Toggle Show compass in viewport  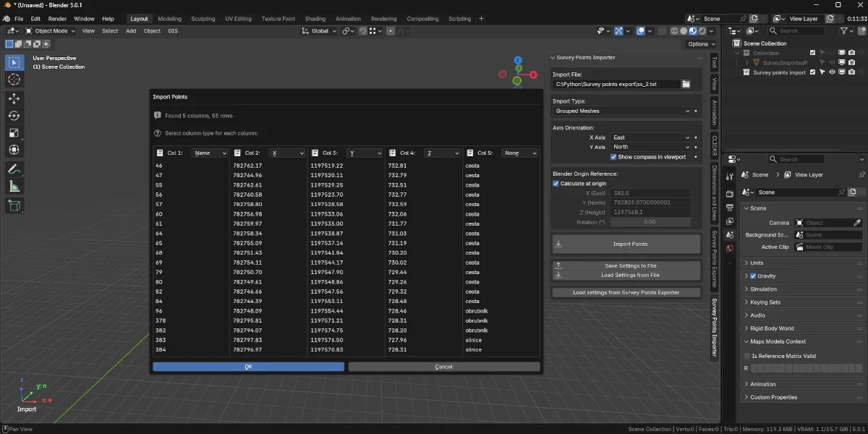pos(613,156)
